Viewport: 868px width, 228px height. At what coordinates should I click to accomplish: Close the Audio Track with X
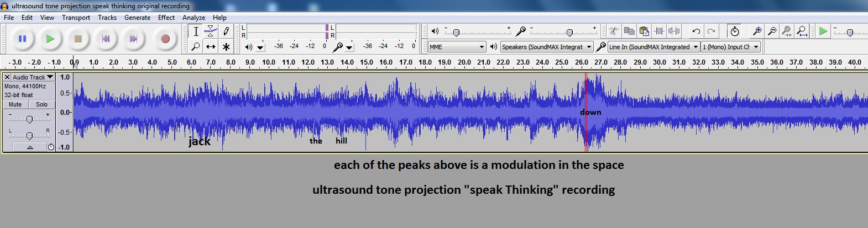(7, 77)
